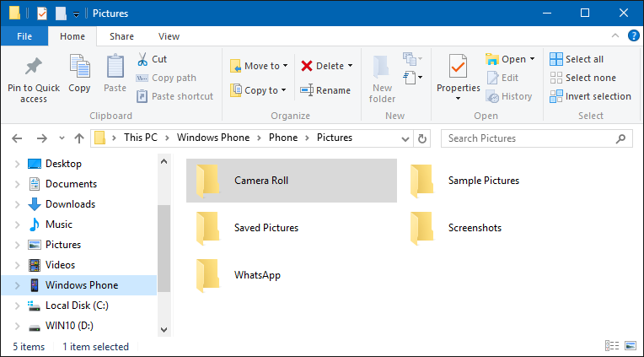This screenshot has width=644, height=357.
Task: Click the Forward navigation arrow
Action: click(x=42, y=138)
